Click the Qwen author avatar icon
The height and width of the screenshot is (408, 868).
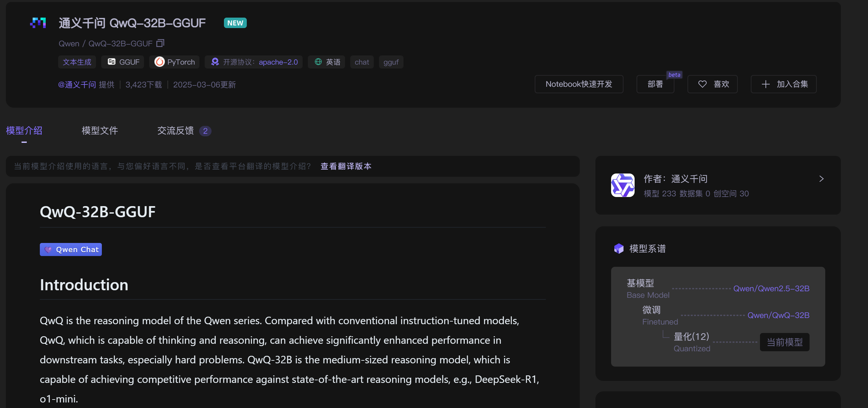pos(623,185)
